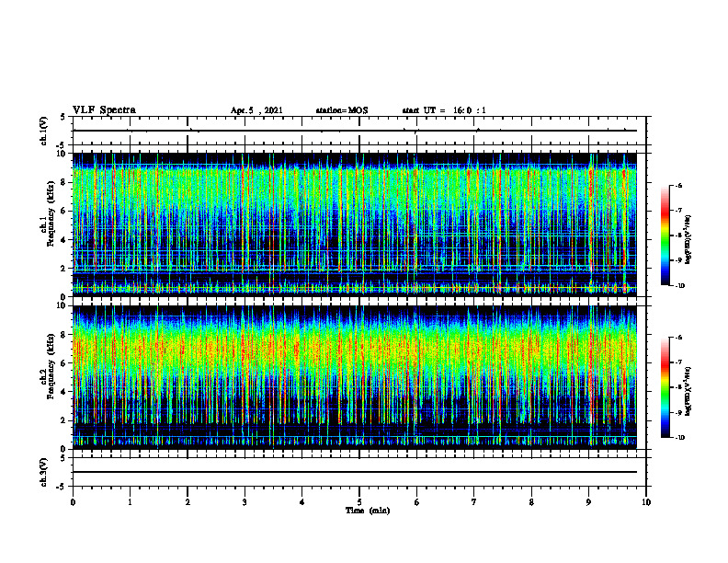Click time axis tick label "6"
Screen dimensions: 728x563
click(417, 502)
